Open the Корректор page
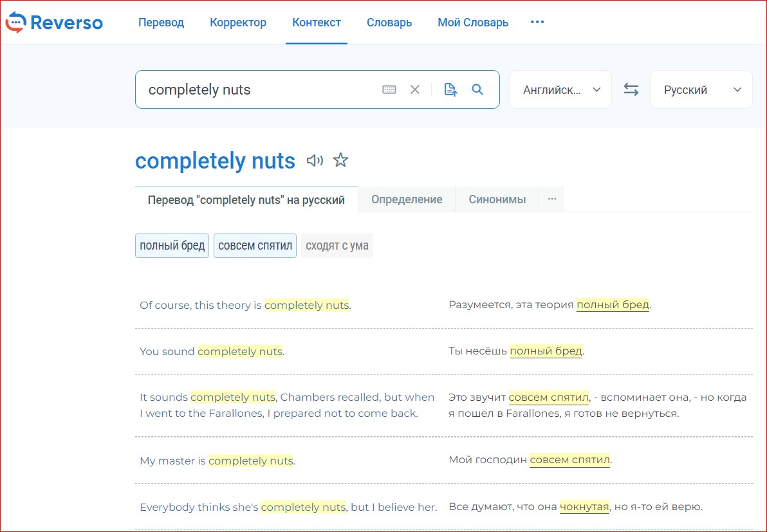 point(238,23)
